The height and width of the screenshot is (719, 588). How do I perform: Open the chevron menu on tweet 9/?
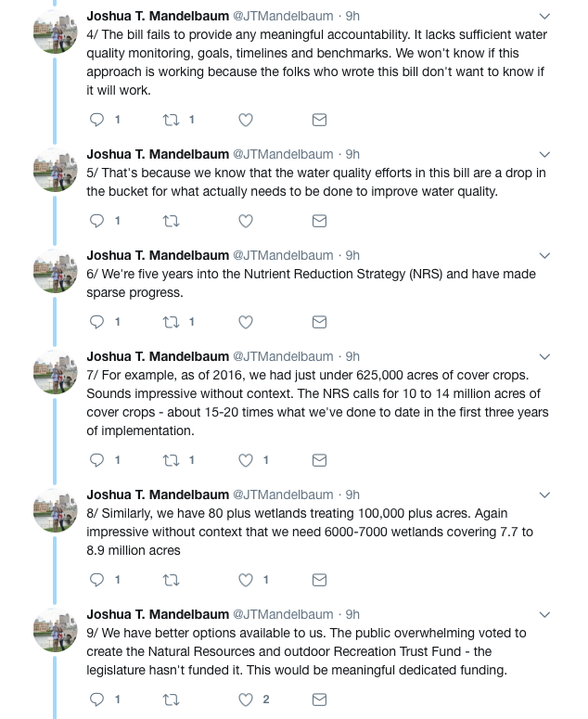coord(544,615)
